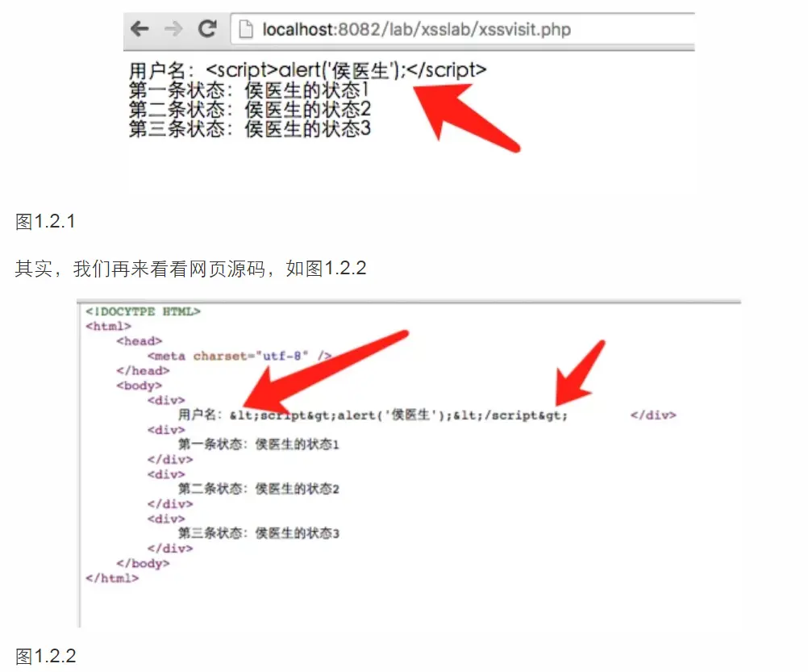This screenshot has width=808, height=672.
Task: Click the closing </html> tag
Action: [112, 578]
